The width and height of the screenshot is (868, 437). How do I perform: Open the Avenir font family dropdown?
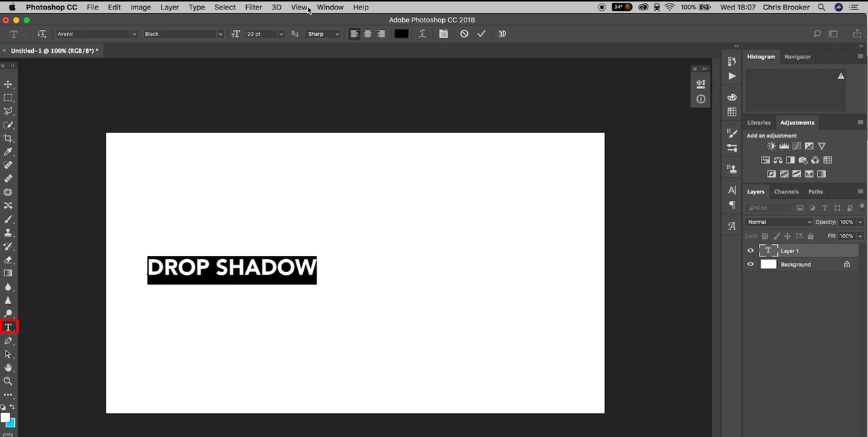point(96,34)
